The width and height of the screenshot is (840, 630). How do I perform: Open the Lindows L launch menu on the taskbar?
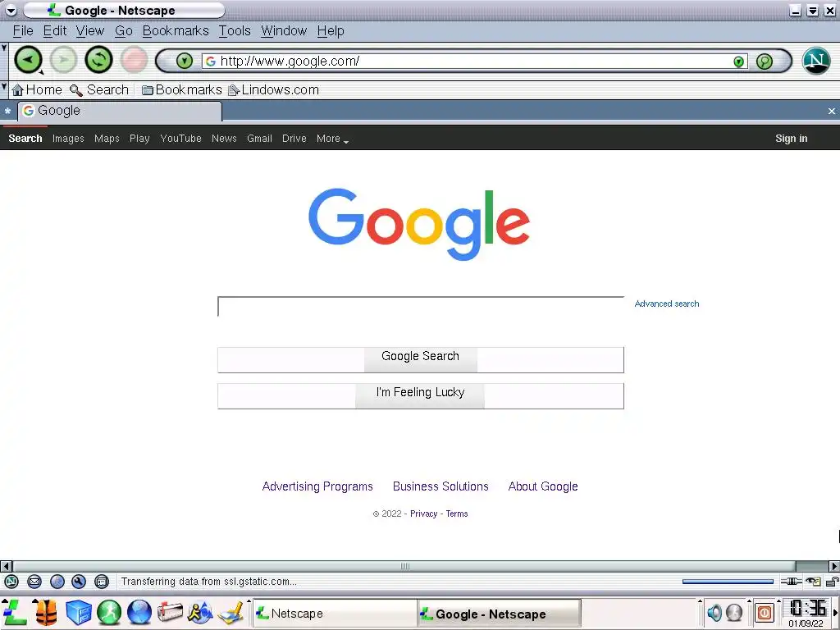(x=14, y=612)
